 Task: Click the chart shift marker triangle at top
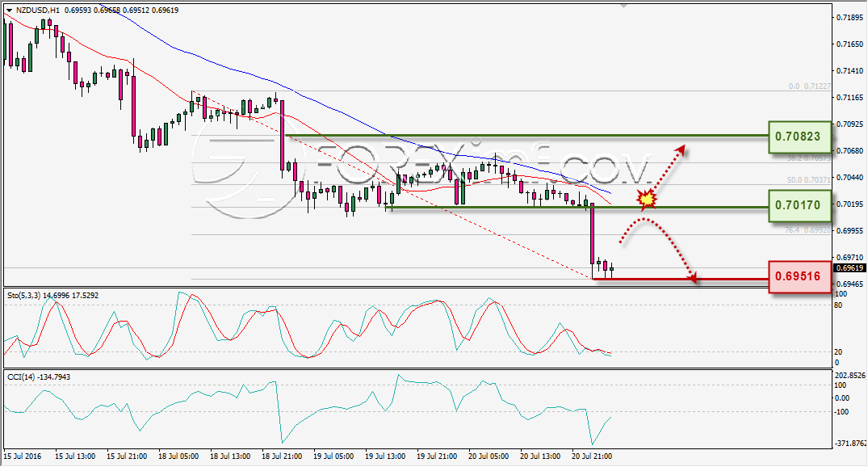(x=624, y=6)
